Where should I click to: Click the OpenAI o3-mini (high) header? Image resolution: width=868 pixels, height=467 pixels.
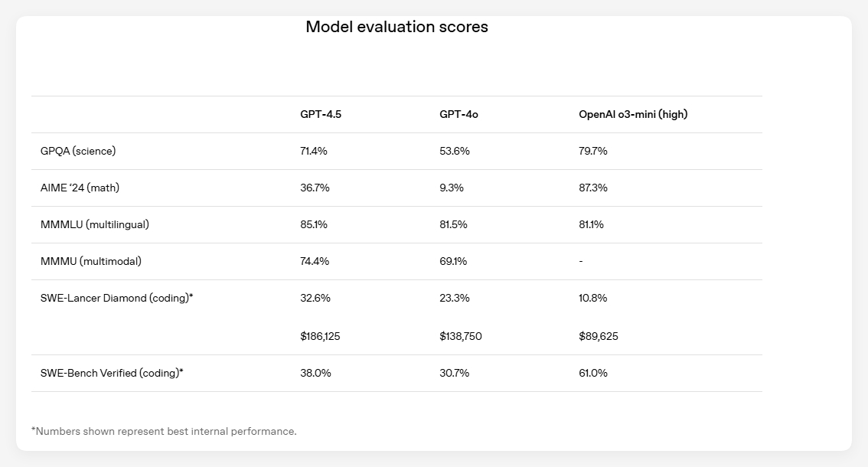point(633,114)
